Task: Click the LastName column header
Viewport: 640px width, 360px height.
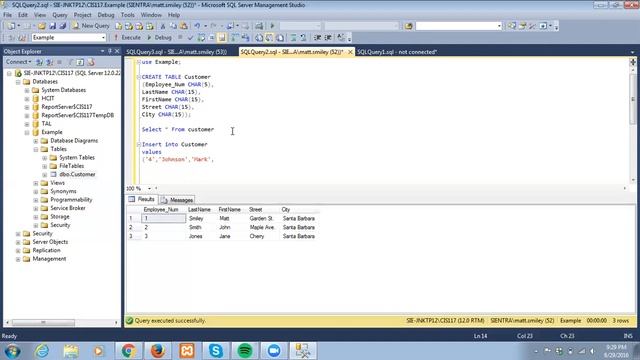Action: (199, 209)
